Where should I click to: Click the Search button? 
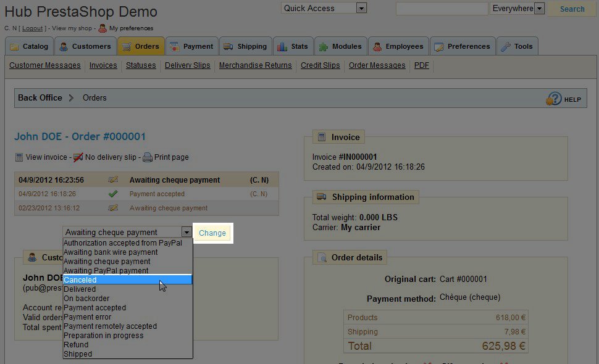point(572,9)
